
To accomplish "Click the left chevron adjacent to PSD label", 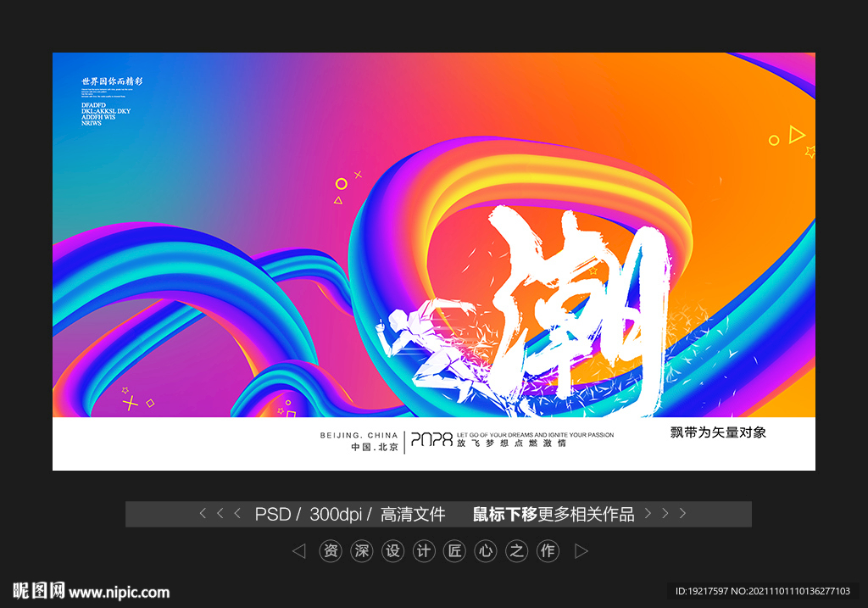I will coord(237,513).
